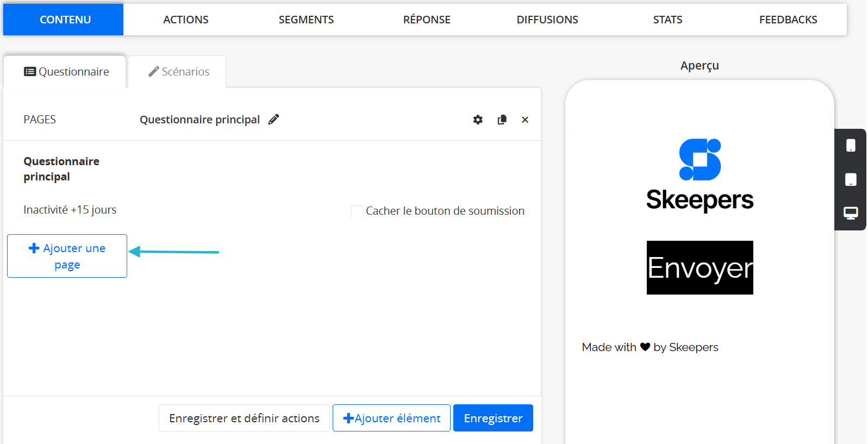The height and width of the screenshot is (444, 868).
Task: Switch to the DIFFUSIONS tab
Action: point(547,20)
